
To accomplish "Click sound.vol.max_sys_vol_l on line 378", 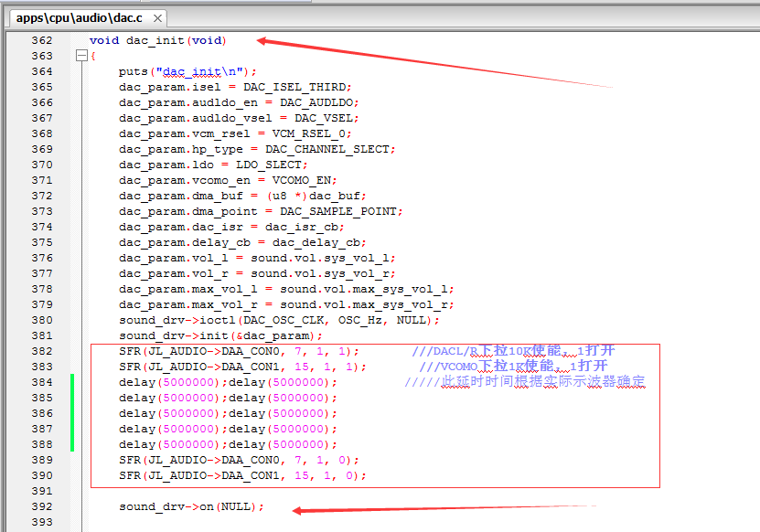I will pos(364,289).
